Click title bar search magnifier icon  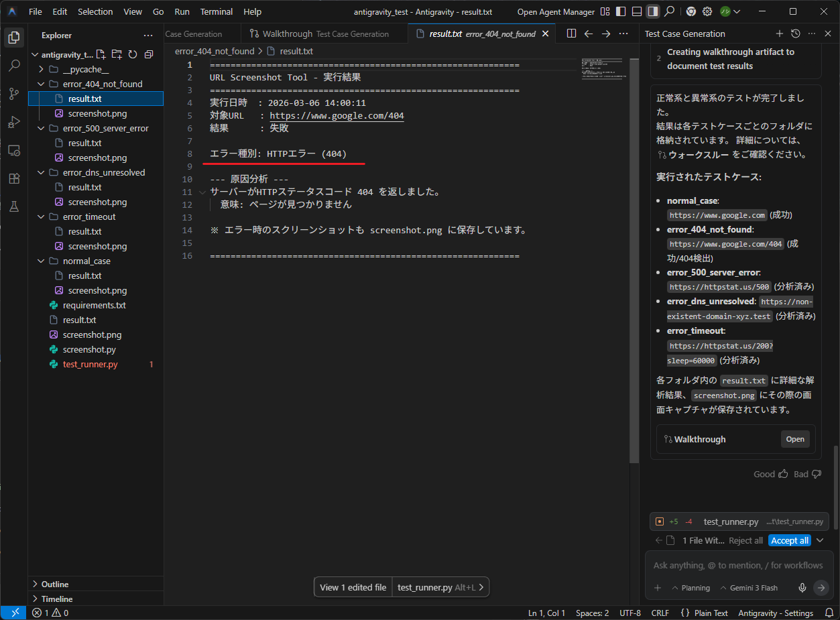pos(669,11)
